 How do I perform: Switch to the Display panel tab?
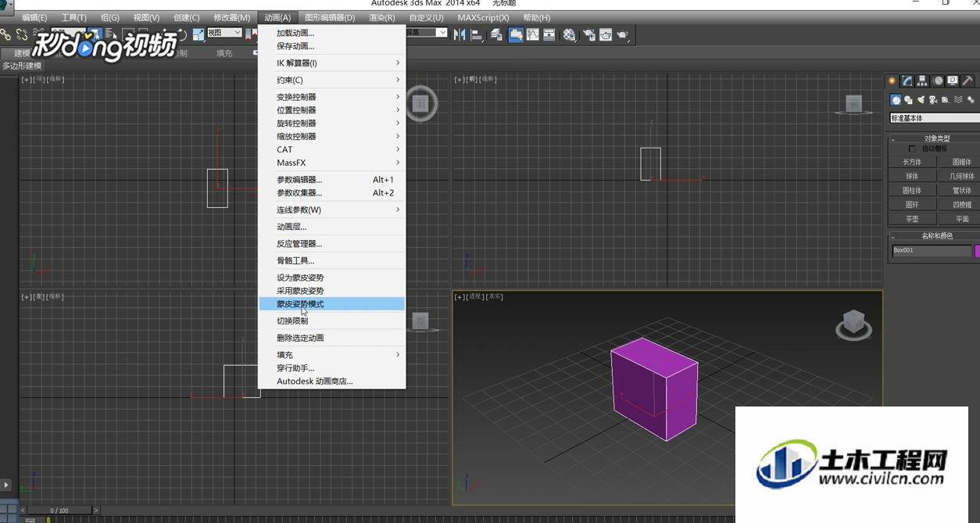tap(953, 81)
